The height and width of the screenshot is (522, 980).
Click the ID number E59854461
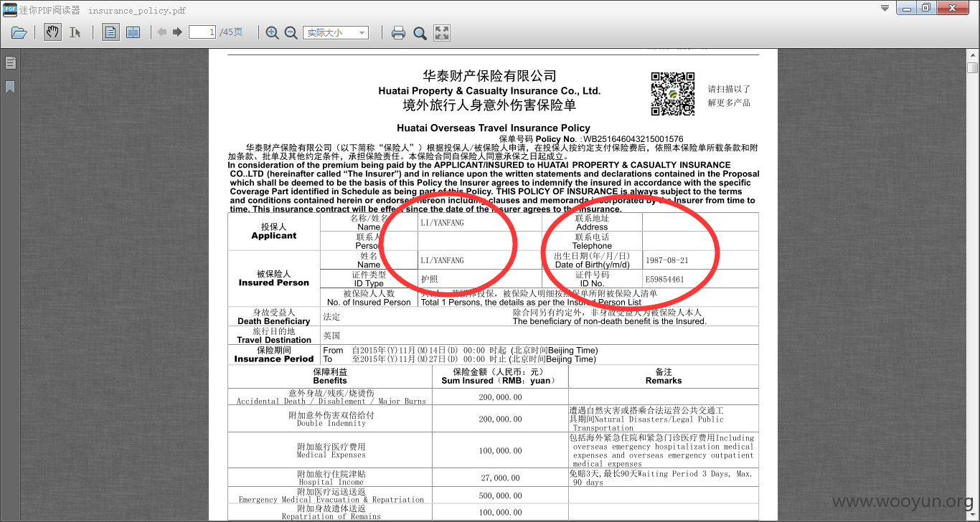tap(664, 279)
